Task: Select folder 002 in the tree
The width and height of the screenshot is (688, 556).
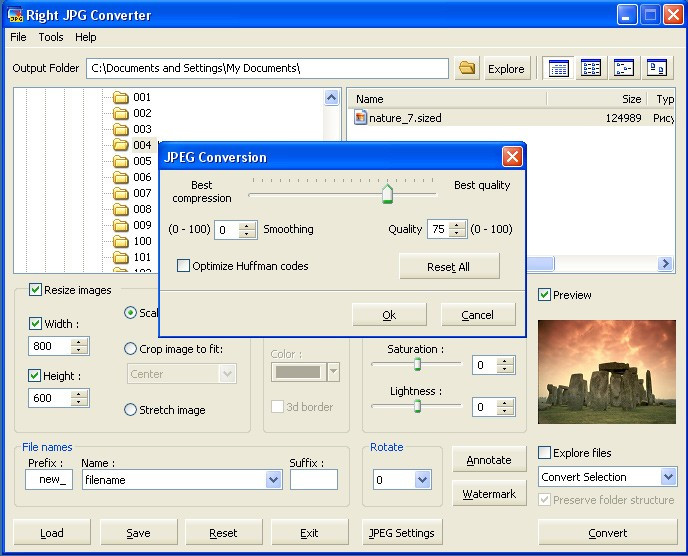Action: [x=132, y=113]
